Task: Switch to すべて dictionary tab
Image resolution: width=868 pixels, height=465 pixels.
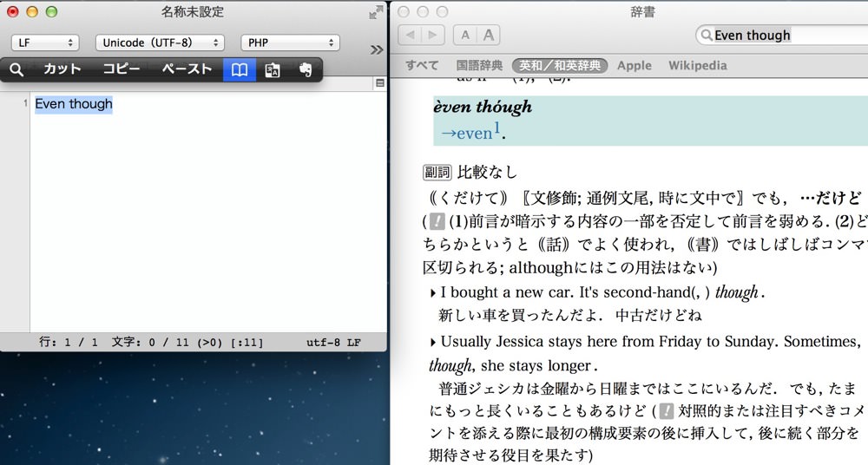Action: click(x=422, y=65)
